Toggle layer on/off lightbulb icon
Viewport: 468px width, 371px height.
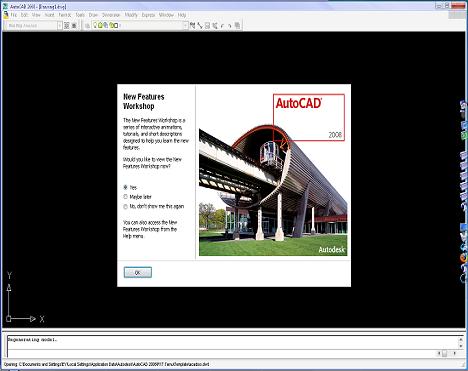[x=95, y=25]
